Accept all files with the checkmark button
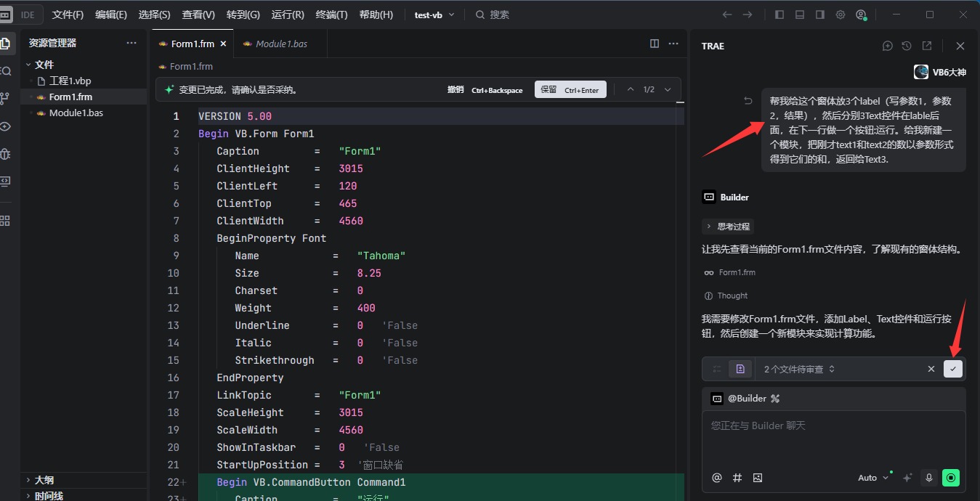 (x=952, y=369)
